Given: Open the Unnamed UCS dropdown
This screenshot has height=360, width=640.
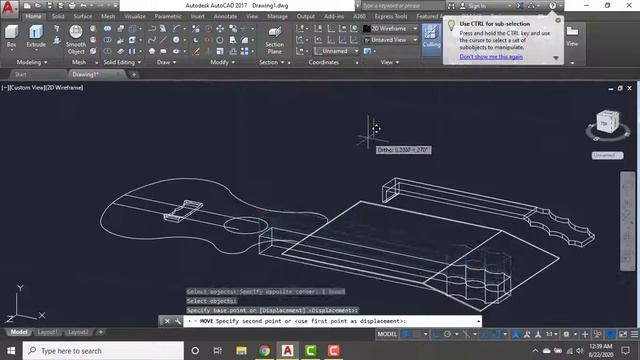Looking at the screenshot, I should pyautogui.click(x=336, y=51).
